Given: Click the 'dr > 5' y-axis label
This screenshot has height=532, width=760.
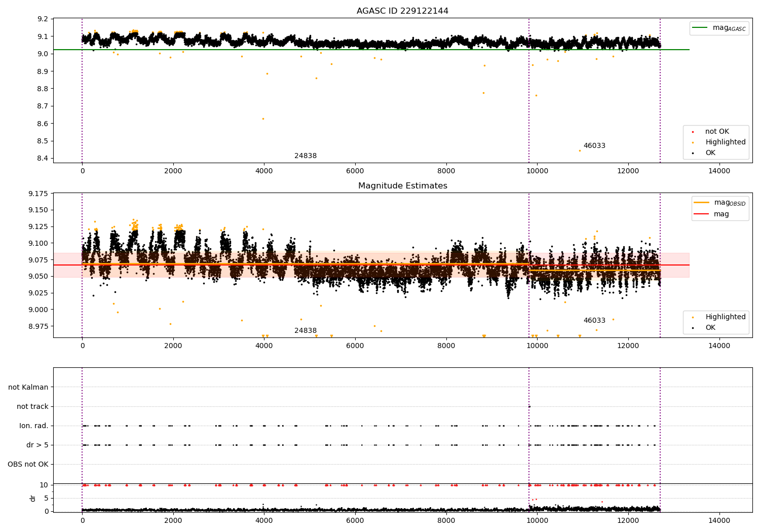Looking at the screenshot, I should click(x=37, y=445).
